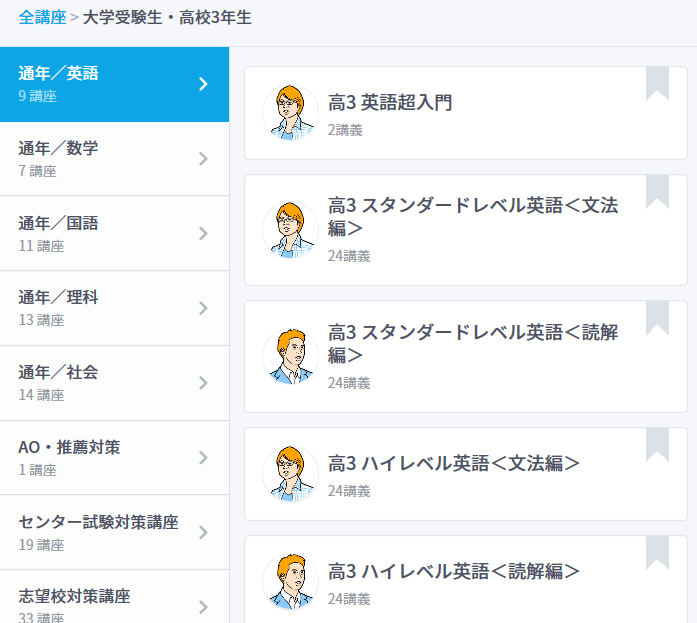
Task: Expand chevron for 通年/数学 category
Action: pyautogui.click(x=203, y=159)
